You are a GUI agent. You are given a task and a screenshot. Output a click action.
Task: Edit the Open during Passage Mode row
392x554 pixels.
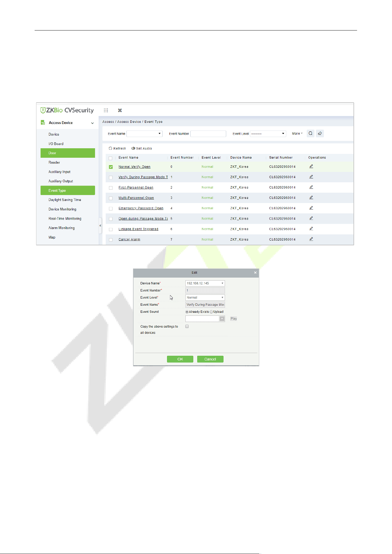[x=311, y=218]
